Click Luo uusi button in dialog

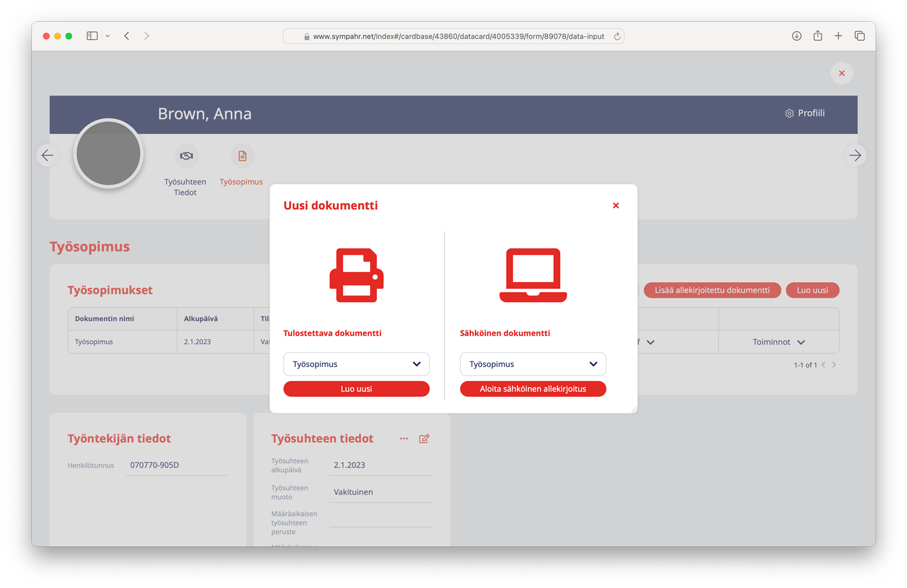click(x=356, y=389)
